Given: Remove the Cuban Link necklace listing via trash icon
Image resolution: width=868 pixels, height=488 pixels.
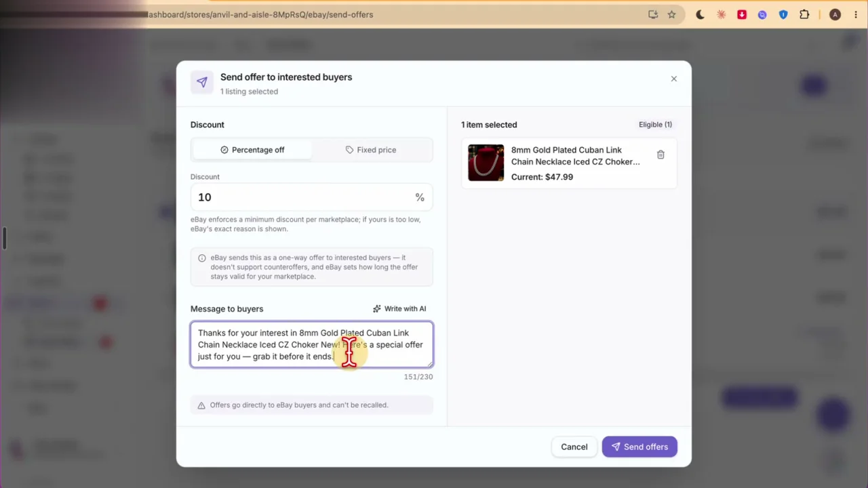Looking at the screenshot, I should pyautogui.click(x=660, y=155).
